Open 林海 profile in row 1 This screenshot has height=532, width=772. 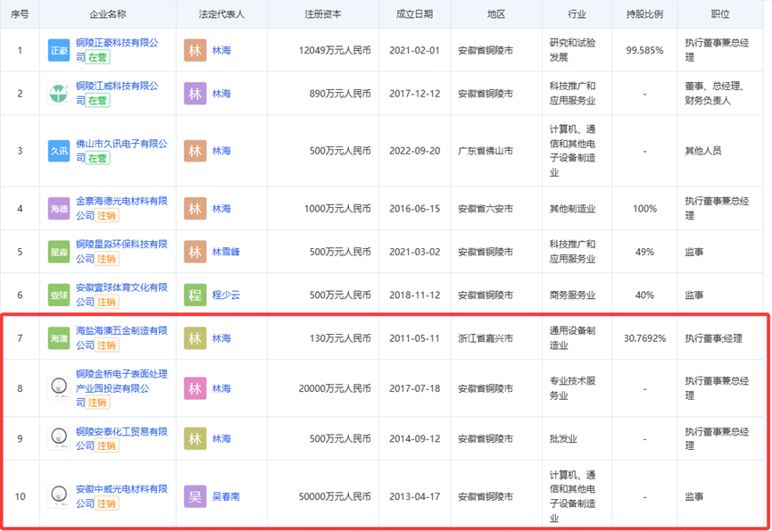(x=221, y=50)
